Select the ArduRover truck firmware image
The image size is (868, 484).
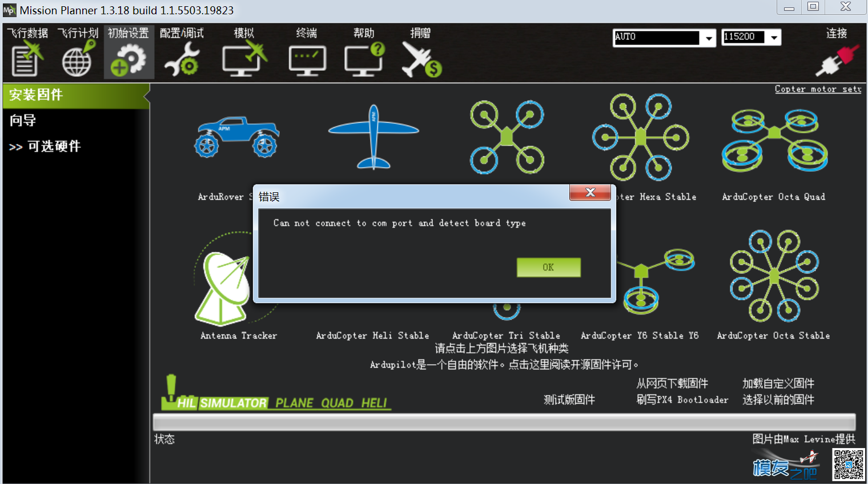point(236,137)
